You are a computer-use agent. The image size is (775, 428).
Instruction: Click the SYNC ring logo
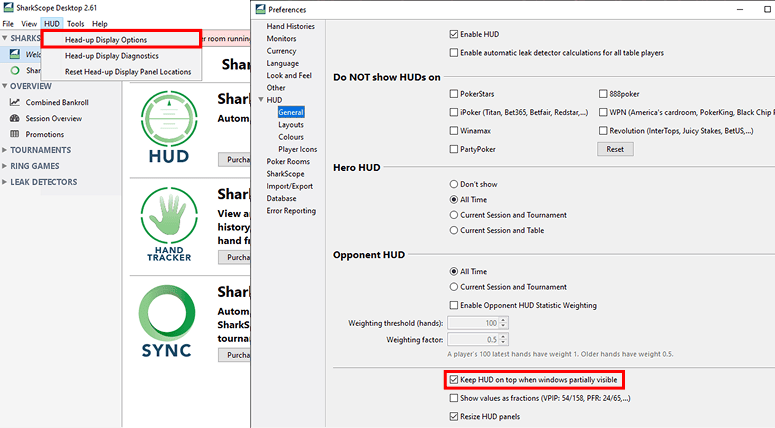click(166, 321)
